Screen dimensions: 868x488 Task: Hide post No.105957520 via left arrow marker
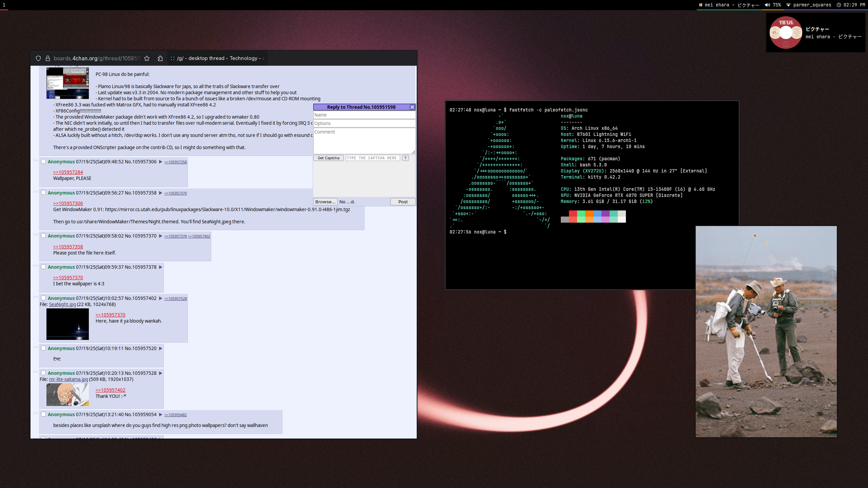pyautogui.click(x=35, y=347)
